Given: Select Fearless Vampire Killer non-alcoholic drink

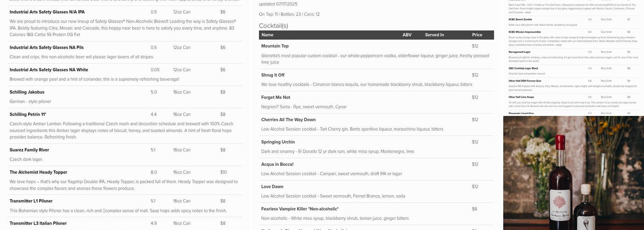Looking at the screenshot, I should point(299,209).
